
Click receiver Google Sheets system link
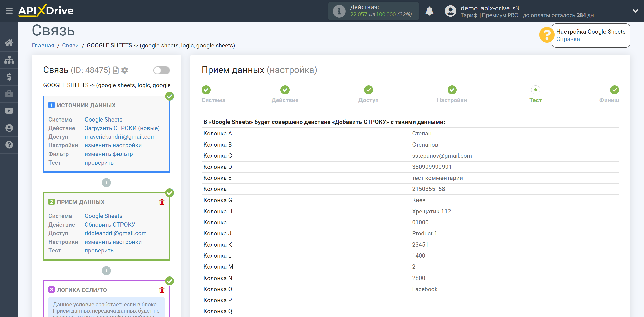[103, 216]
